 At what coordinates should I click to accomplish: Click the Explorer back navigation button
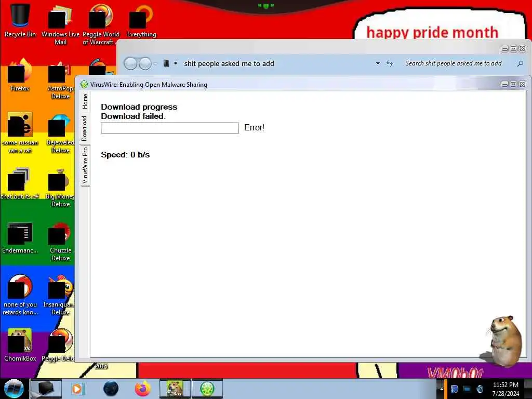click(130, 63)
